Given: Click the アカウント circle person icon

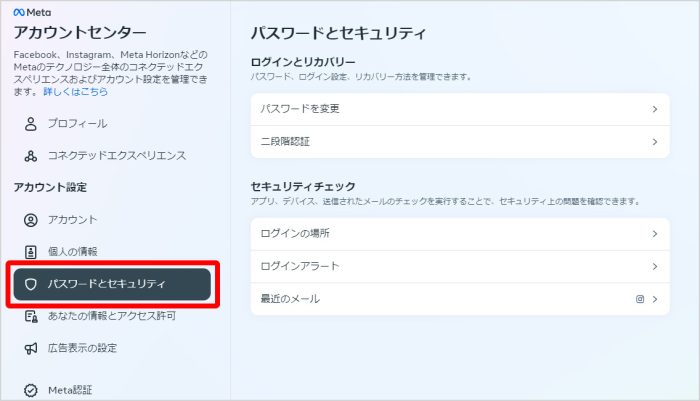Looking at the screenshot, I should [30, 220].
